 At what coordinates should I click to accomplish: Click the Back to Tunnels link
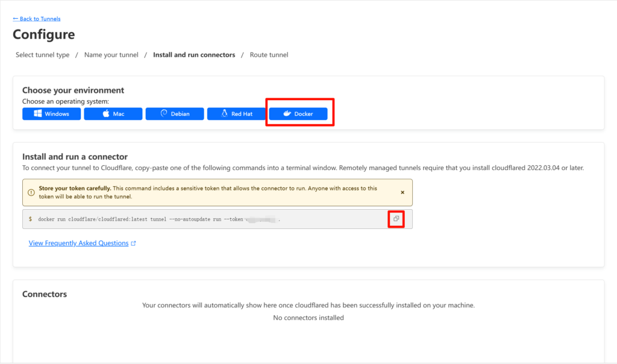point(37,19)
